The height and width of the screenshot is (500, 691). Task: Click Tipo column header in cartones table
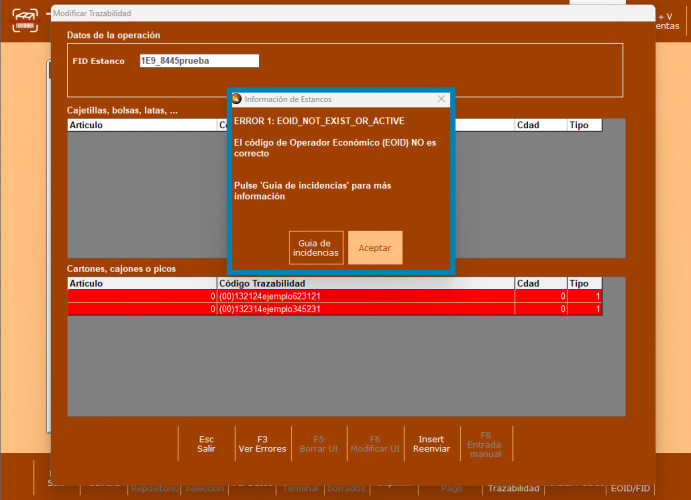(584, 284)
